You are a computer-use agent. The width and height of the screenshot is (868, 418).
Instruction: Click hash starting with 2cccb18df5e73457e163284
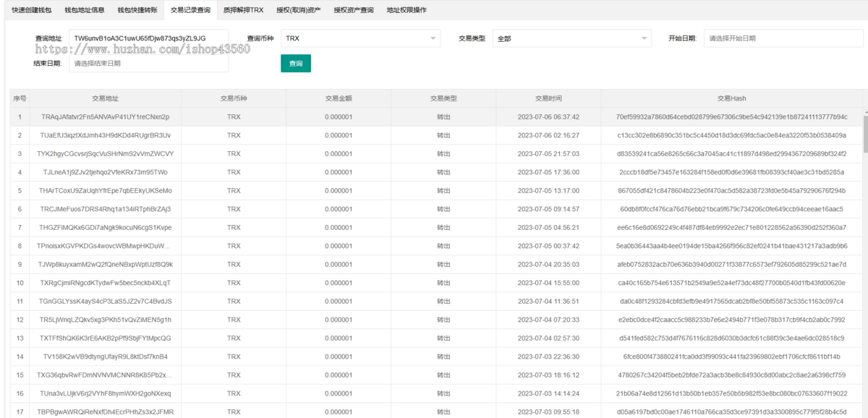pyautogui.click(x=731, y=172)
